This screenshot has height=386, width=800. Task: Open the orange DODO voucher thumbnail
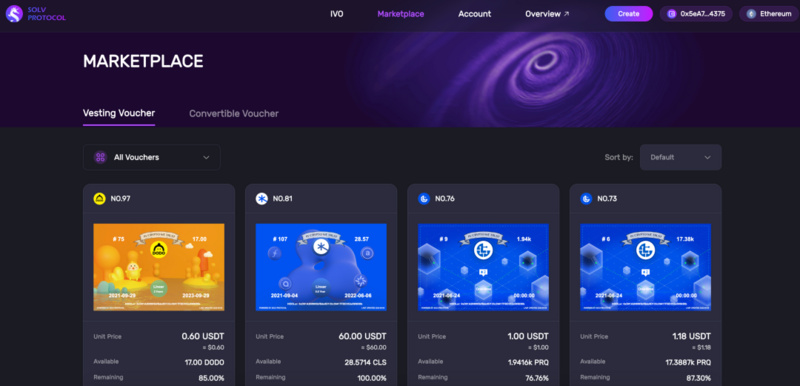tap(159, 267)
